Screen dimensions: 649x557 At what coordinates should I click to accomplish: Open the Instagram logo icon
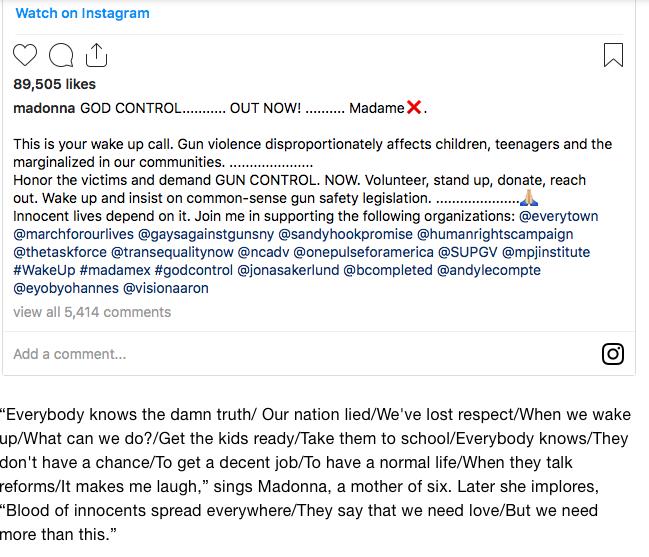tap(613, 354)
